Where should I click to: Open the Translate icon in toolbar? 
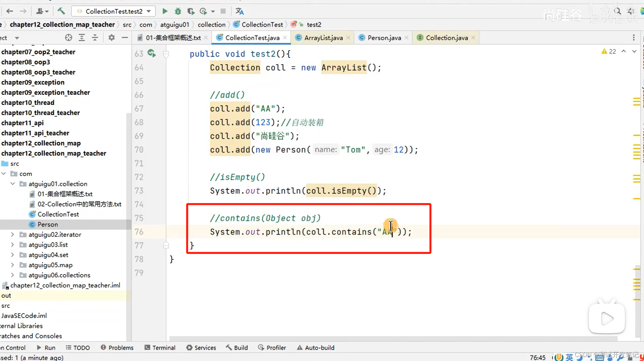coord(239,11)
